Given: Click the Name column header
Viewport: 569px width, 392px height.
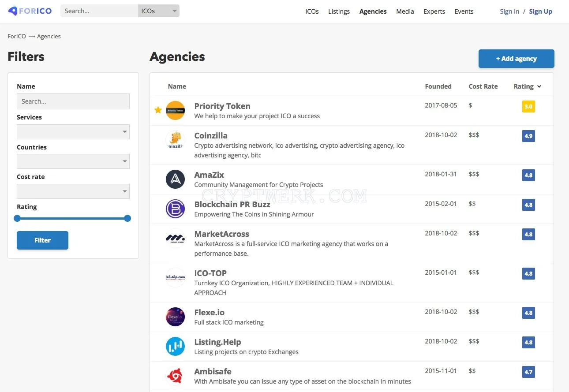Looking at the screenshot, I should (177, 86).
